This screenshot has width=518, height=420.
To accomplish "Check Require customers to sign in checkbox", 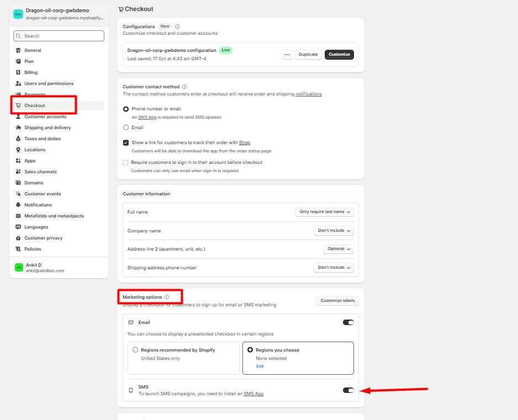I will [x=125, y=163].
